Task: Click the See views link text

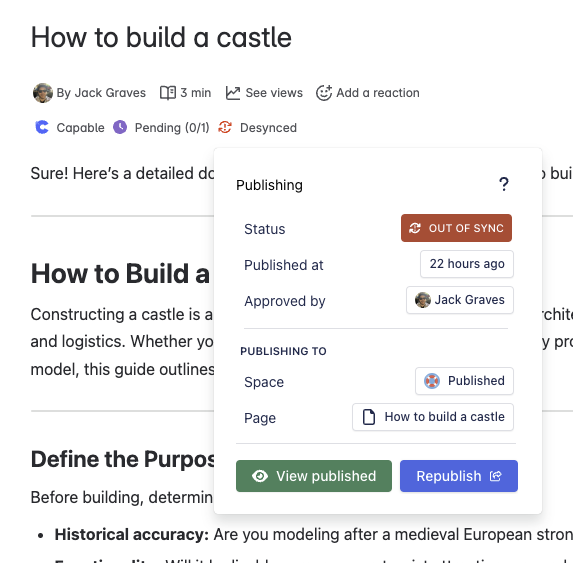Action: coord(274,93)
